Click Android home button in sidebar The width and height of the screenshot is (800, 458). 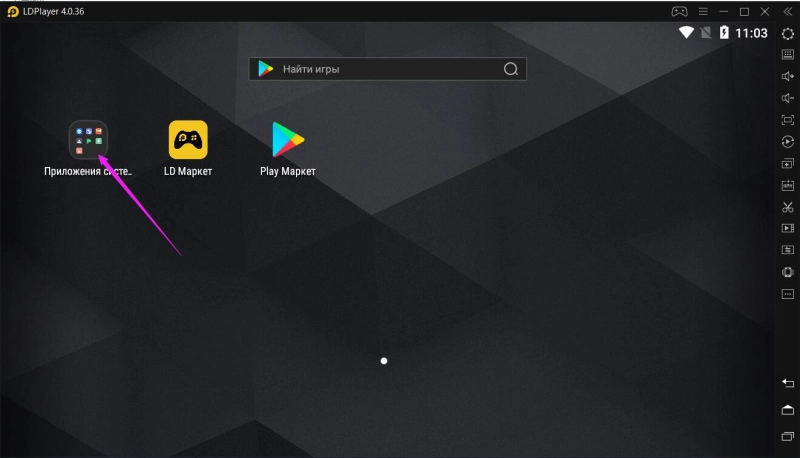[x=788, y=410]
